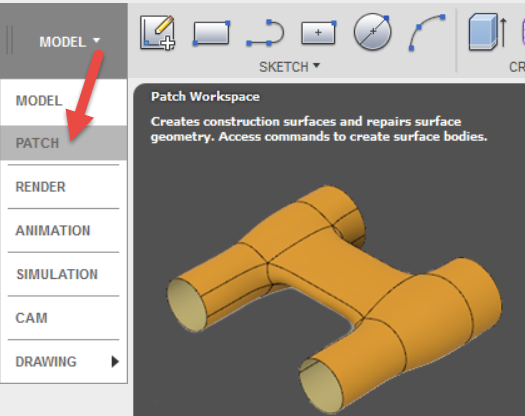Click the orange surface body preview image

[334, 299]
